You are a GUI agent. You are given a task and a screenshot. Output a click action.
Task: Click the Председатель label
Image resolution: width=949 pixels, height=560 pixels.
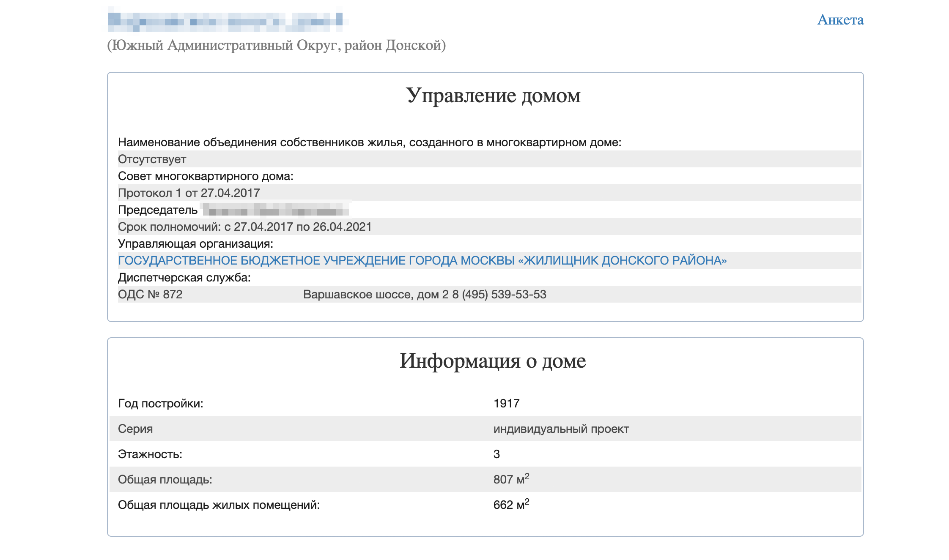coord(158,210)
